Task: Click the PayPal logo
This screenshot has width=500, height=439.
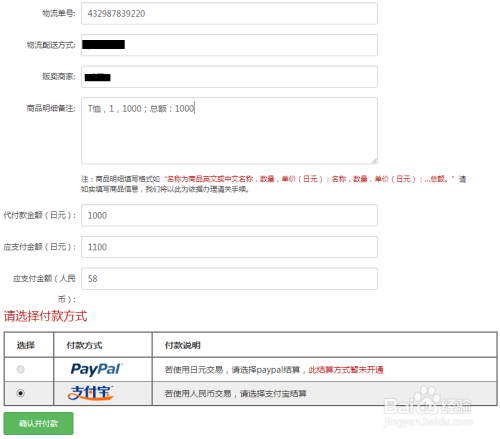Action: point(97,369)
